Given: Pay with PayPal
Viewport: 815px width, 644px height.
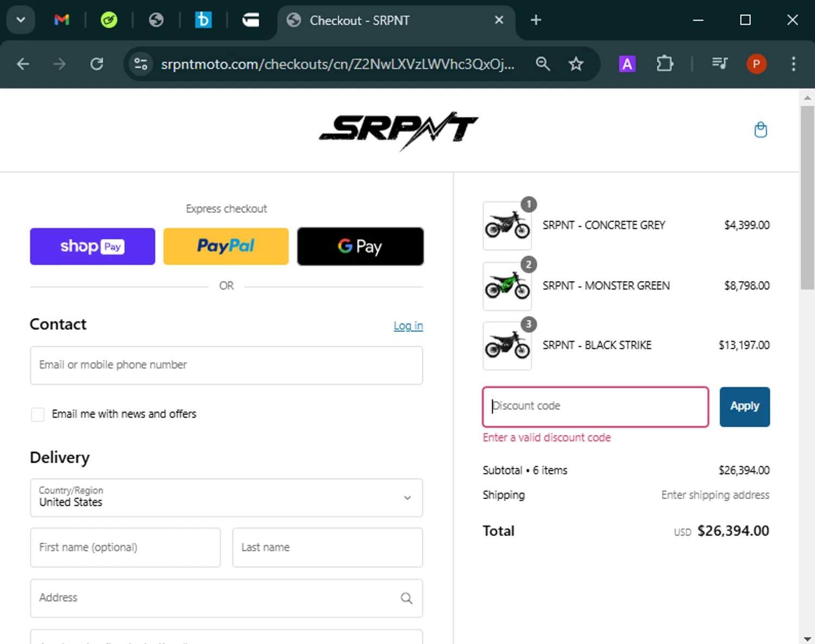Looking at the screenshot, I should pos(226,247).
